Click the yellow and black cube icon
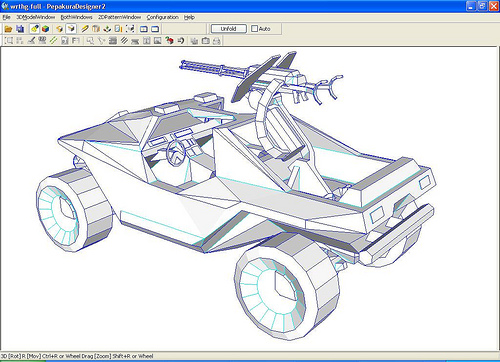Image resolution: width=500 pixels, height=362 pixels. pos(71,29)
